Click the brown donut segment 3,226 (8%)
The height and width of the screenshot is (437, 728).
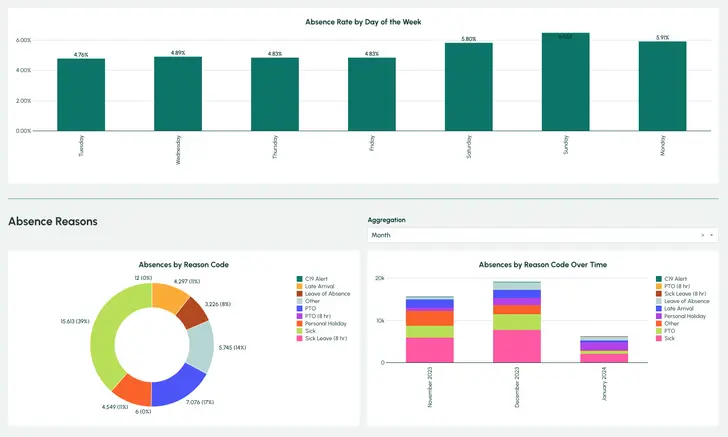point(194,313)
